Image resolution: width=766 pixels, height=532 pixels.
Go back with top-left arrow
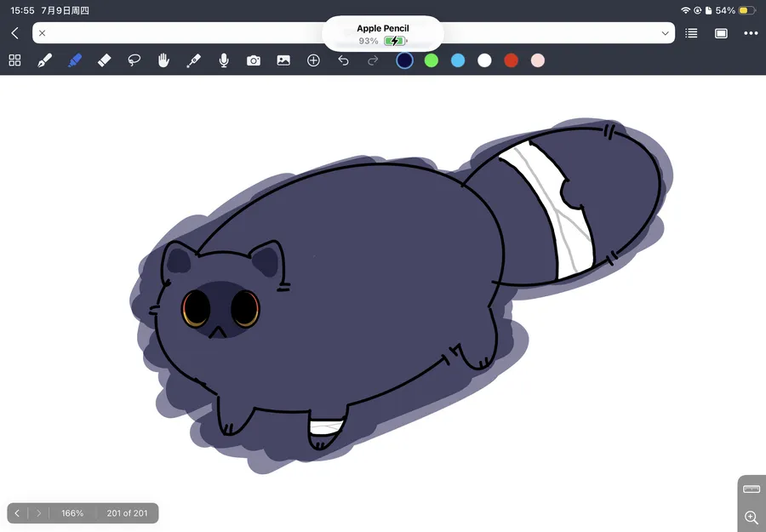point(14,33)
